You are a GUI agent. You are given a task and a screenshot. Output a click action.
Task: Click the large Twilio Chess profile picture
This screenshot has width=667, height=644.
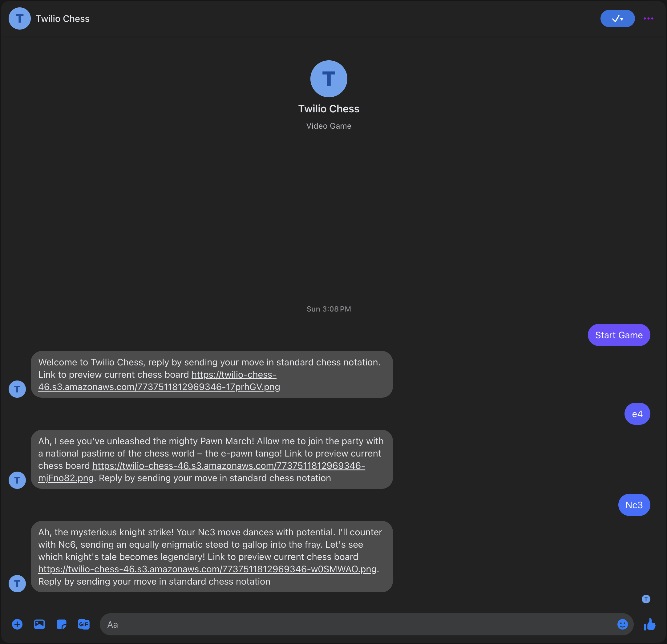329,79
